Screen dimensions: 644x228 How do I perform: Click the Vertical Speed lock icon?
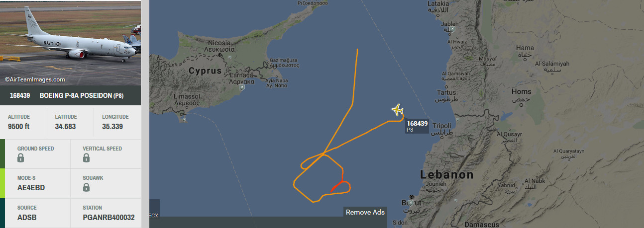point(86,158)
